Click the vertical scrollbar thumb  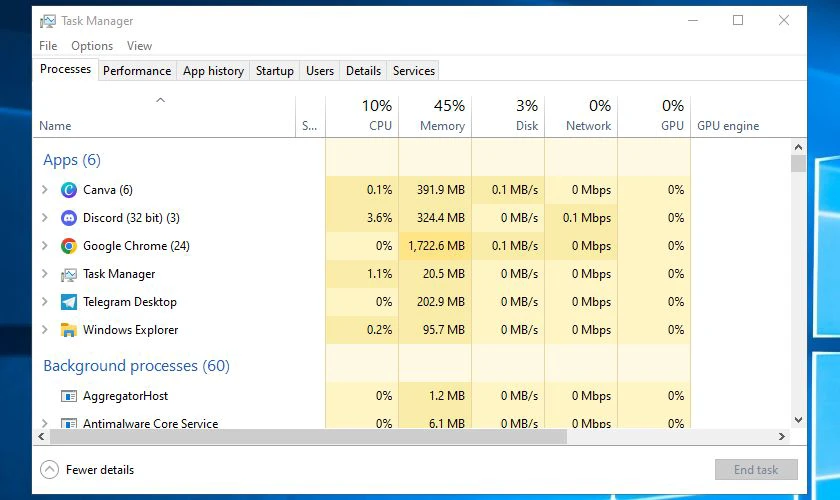[798, 163]
